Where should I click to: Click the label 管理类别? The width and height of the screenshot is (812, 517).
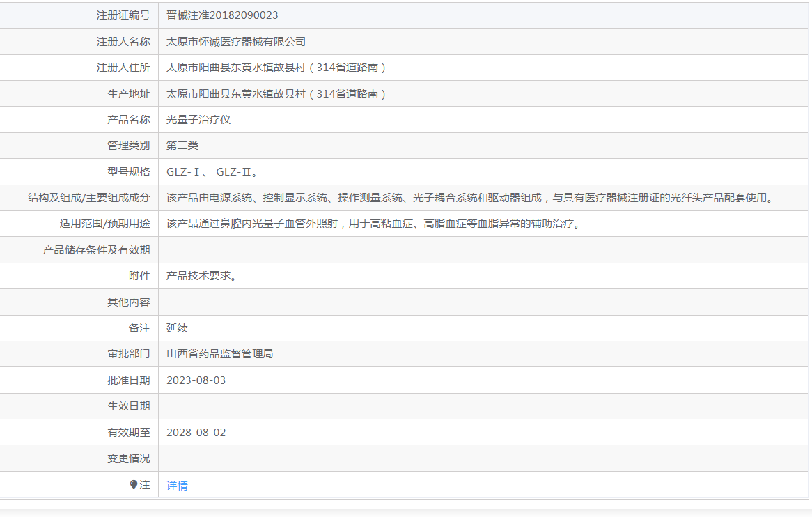point(128,146)
